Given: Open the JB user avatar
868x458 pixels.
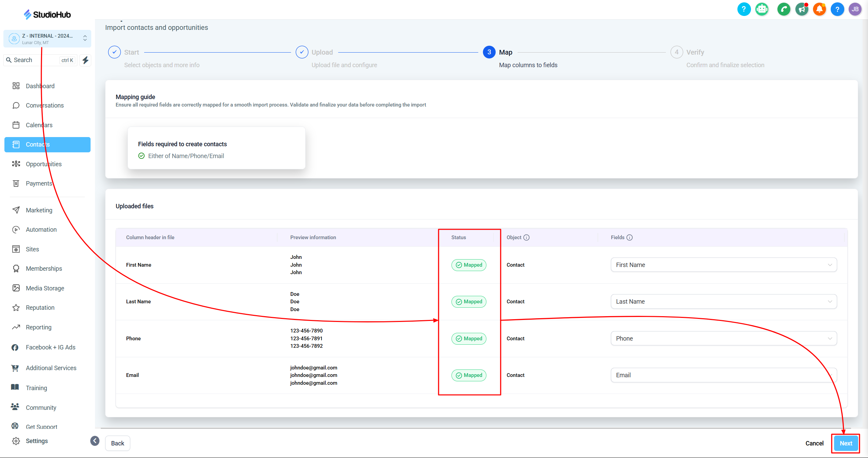Looking at the screenshot, I should (x=855, y=9).
